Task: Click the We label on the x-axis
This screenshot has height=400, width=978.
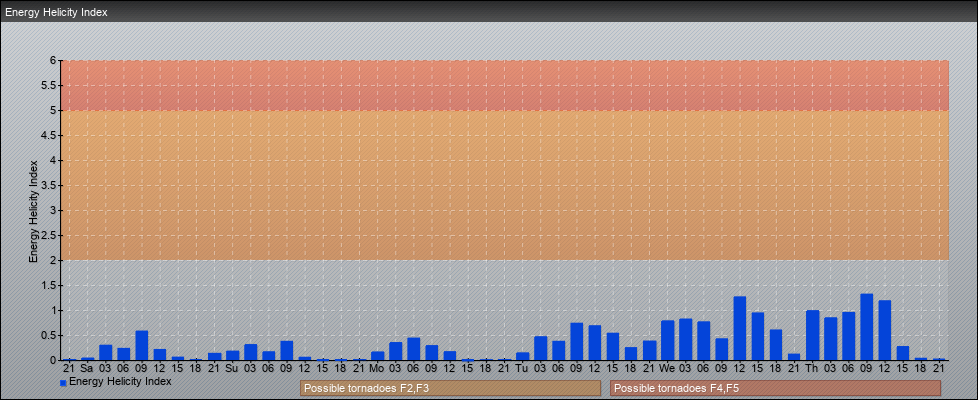Action: point(667,368)
